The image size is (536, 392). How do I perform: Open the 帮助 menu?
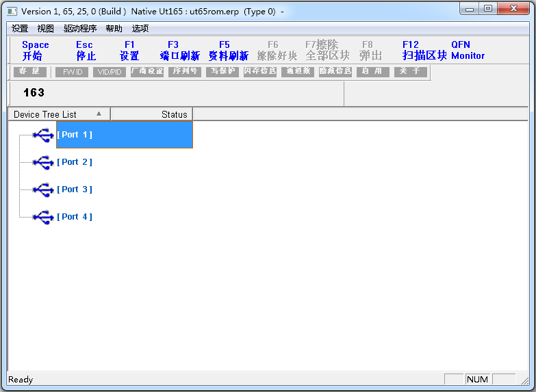click(x=114, y=28)
